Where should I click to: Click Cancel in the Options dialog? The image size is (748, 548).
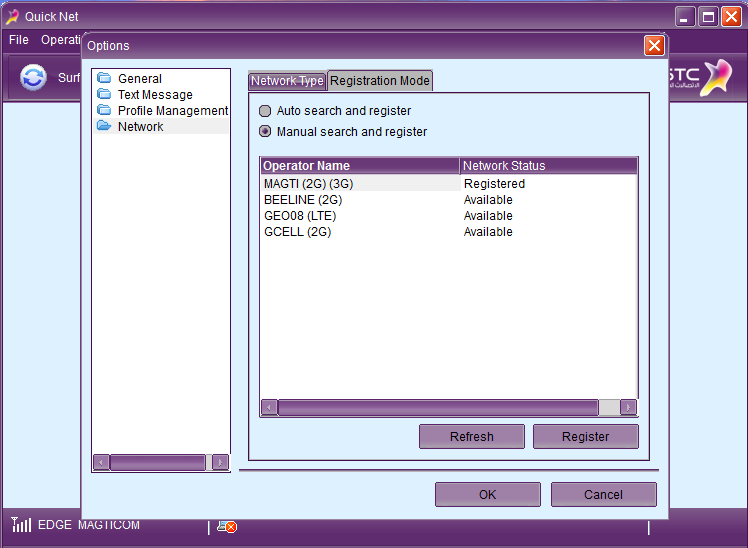point(603,495)
